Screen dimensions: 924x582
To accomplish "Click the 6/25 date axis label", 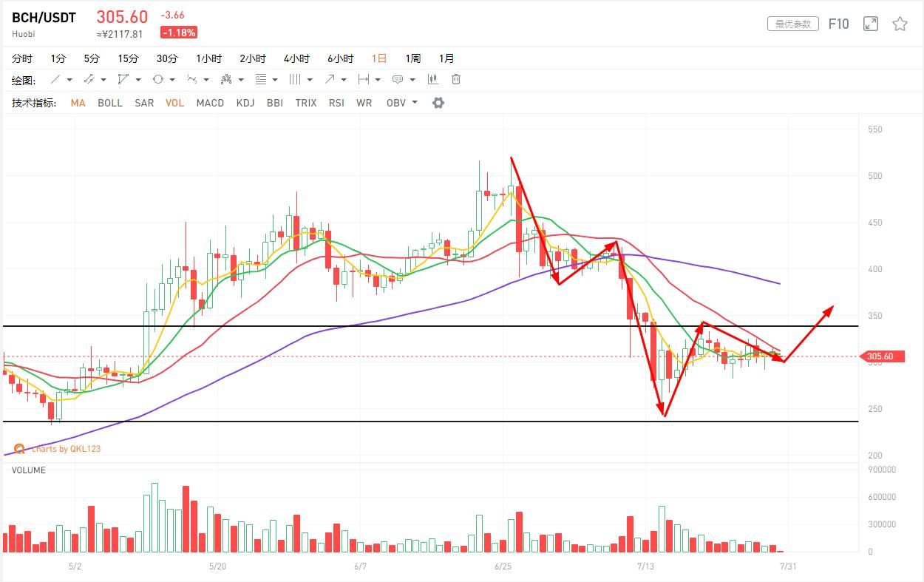I will (503, 566).
